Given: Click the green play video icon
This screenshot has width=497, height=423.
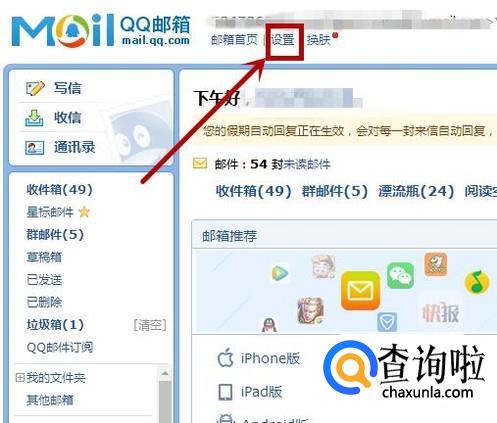Looking at the screenshot, I should (280, 273).
